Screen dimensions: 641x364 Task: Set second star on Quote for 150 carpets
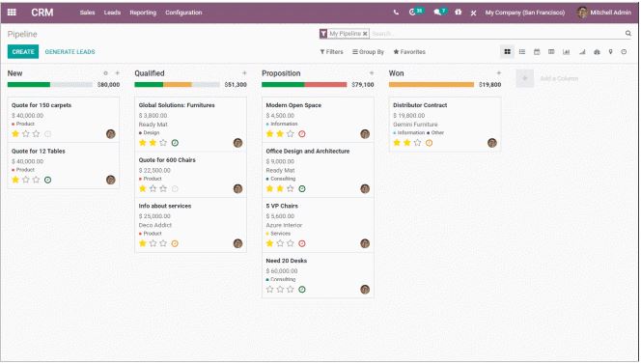26,134
